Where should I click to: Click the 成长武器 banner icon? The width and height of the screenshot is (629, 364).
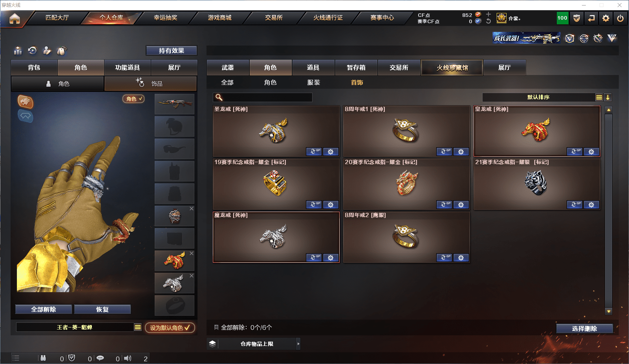[526, 38]
